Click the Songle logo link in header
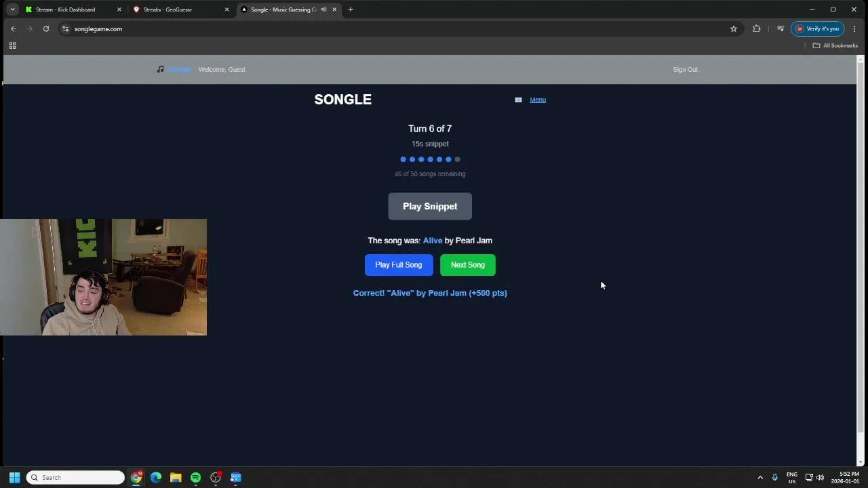868x488 pixels. click(180, 69)
